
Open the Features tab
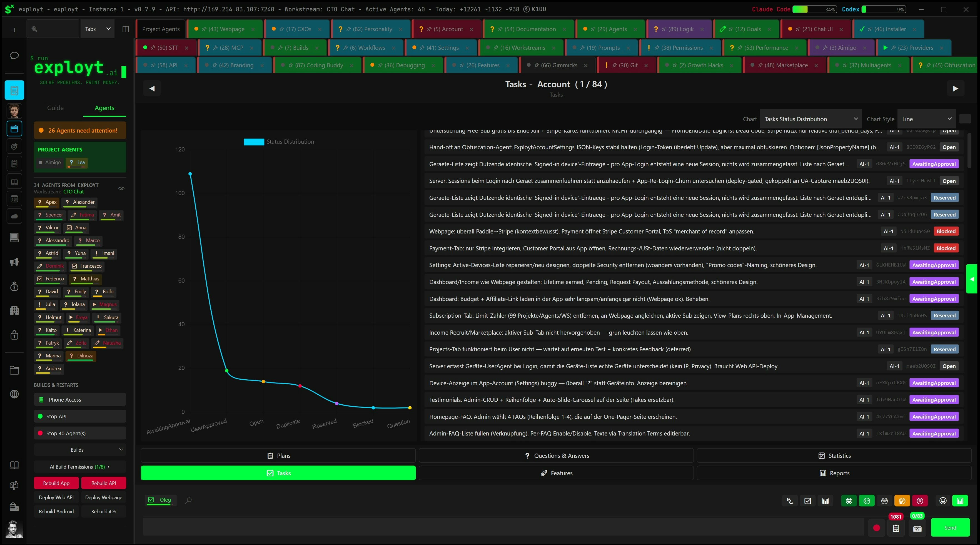click(556, 473)
